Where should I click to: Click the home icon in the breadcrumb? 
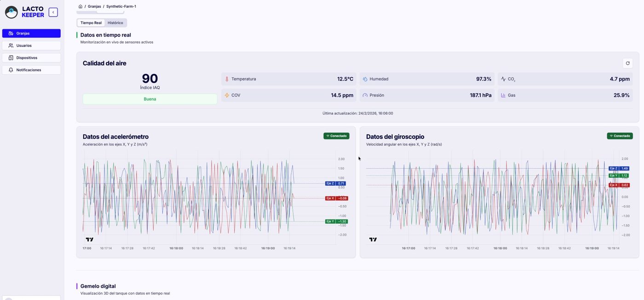80,6
